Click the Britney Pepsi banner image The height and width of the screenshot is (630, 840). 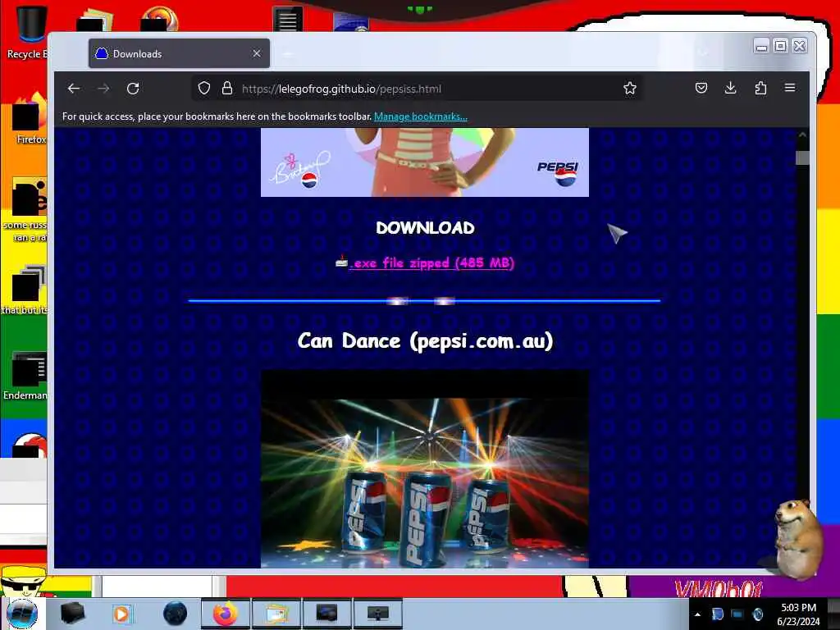click(425, 162)
